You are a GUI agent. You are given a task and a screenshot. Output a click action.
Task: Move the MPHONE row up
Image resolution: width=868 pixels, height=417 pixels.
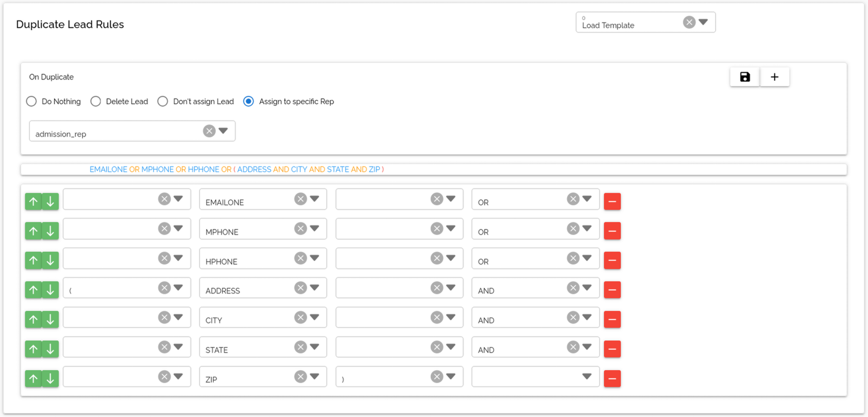33,231
